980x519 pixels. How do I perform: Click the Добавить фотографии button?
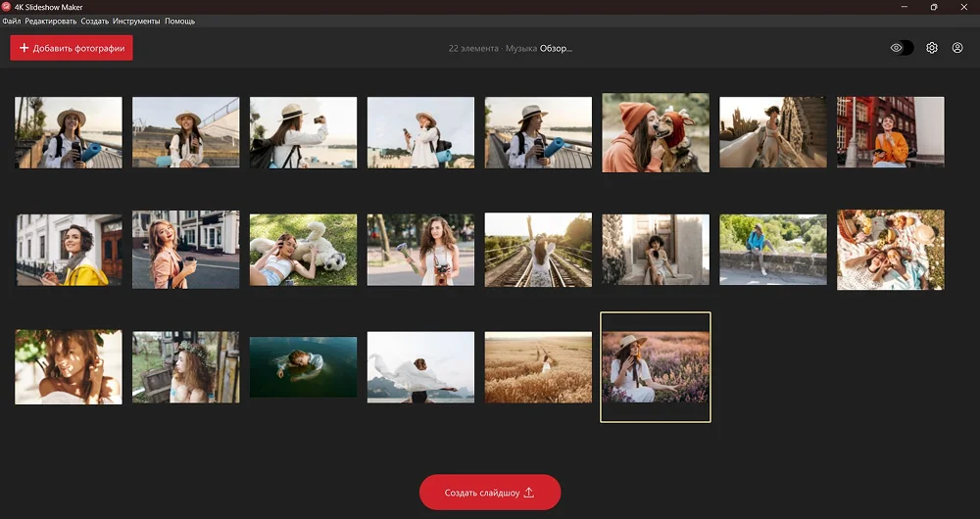pos(72,48)
